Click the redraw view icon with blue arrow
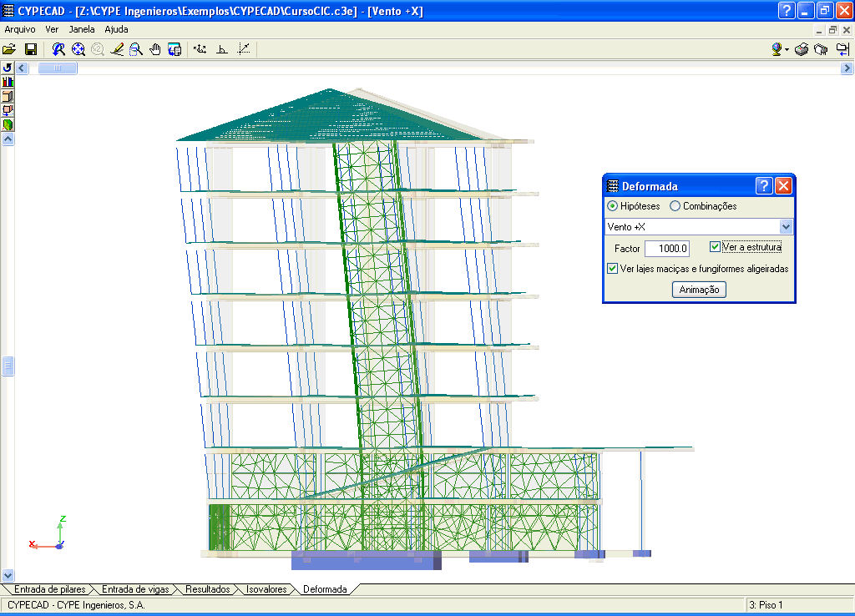855x616 pixels. 58,49
